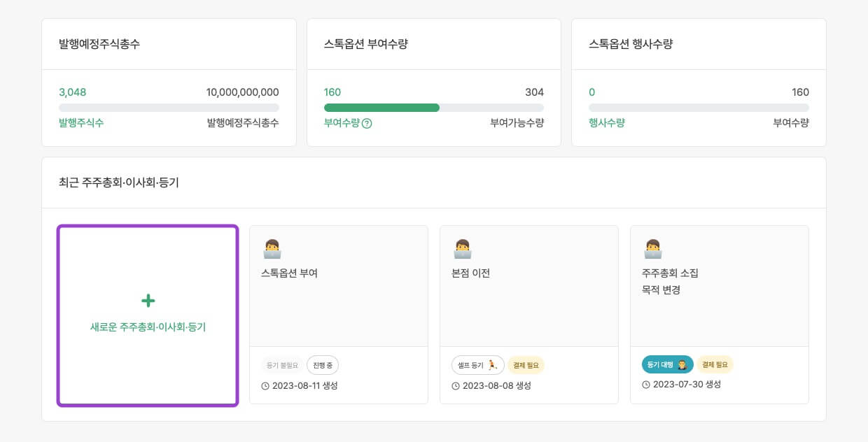Click the 진행 중 status badge
This screenshot has width=868, height=442.
click(323, 365)
